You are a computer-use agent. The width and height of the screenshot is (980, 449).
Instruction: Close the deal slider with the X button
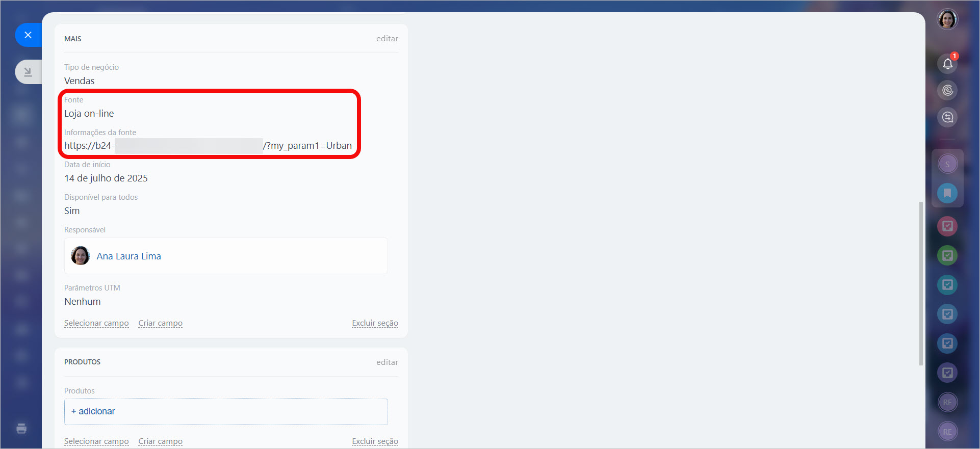tap(28, 35)
